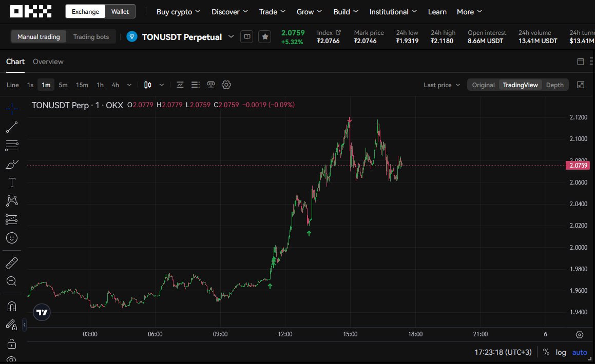
Task: Select the 1s timeframe
Action: pos(30,85)
